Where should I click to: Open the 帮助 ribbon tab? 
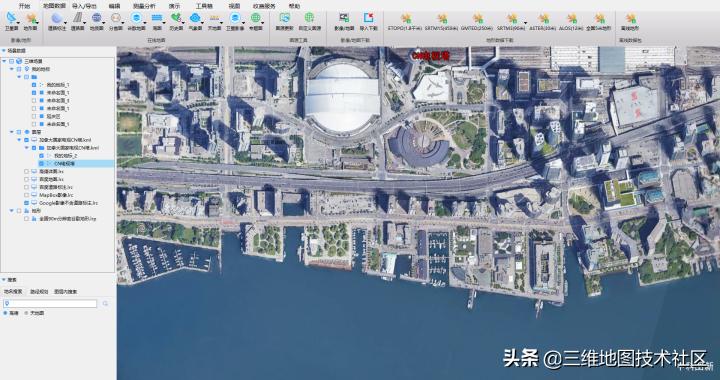click(294, 6)
